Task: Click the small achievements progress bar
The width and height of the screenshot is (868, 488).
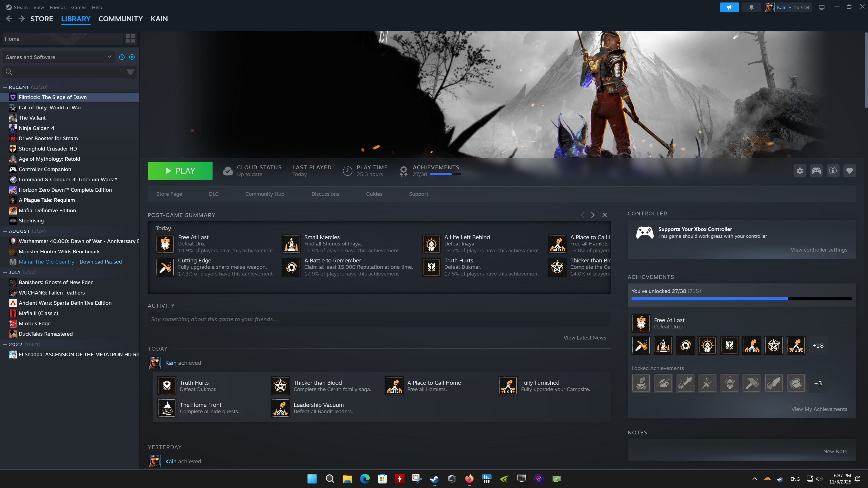Action: pos(445,174)
